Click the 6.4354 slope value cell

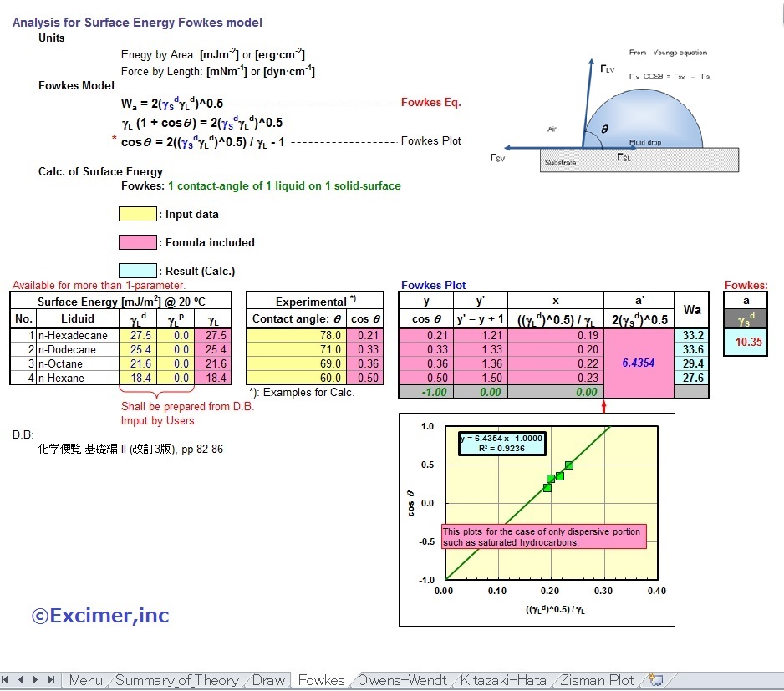click(638, 363)
